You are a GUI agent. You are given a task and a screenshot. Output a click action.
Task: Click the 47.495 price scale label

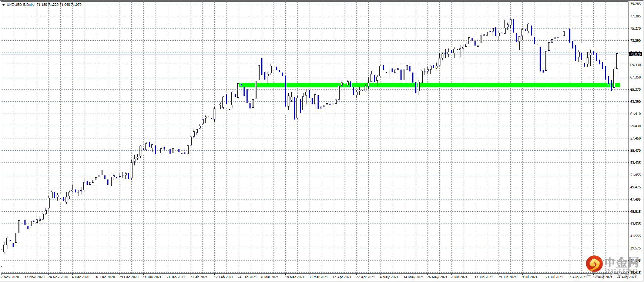635,199
